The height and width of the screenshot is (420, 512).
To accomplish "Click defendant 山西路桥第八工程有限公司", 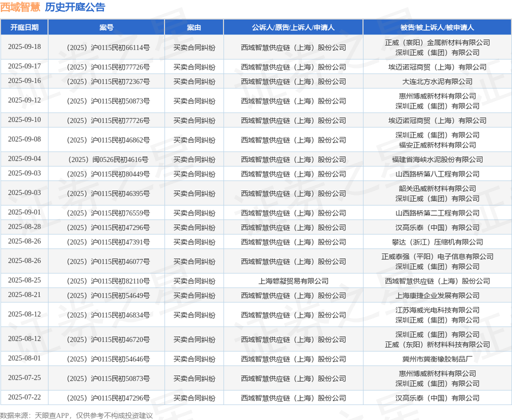I will tap(437, 173).
